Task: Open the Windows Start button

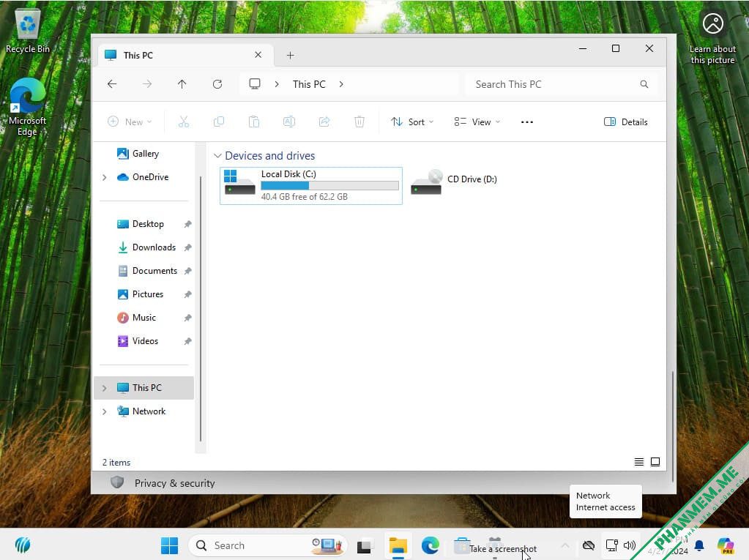Action: [170, 545]
